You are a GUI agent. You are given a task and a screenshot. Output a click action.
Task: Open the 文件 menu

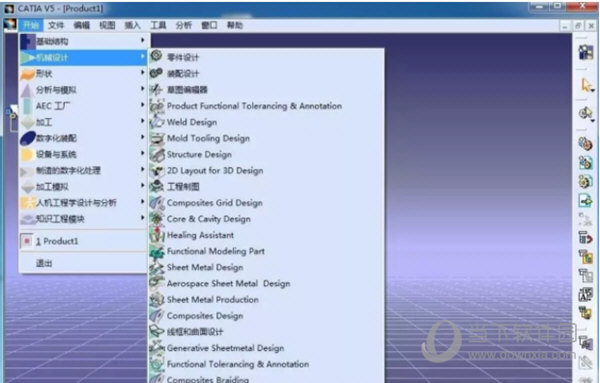(x=56, y=25)
